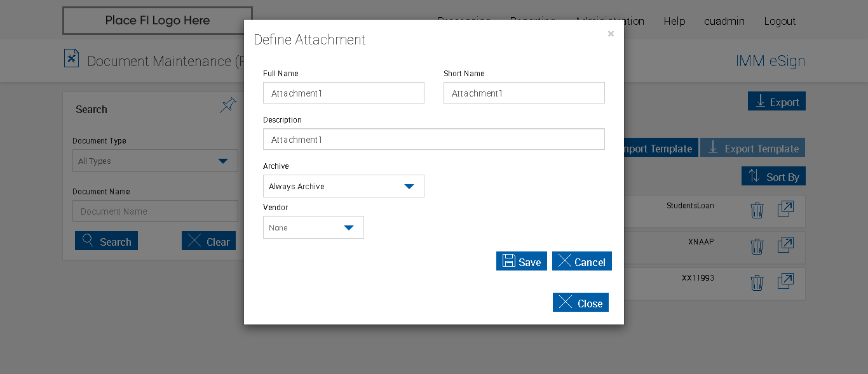The height and width of the screenshot is (374, 868).
Task: Open the Help menu
Action: 674,21
